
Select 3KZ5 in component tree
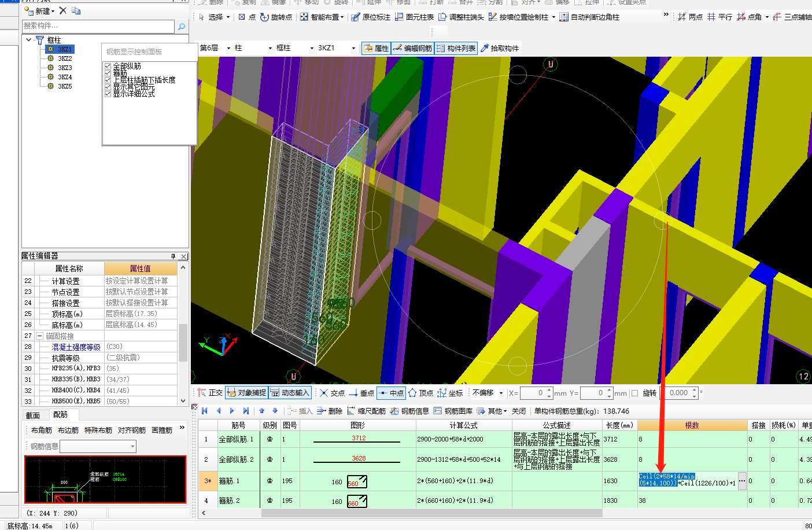[x=65, y=86]
